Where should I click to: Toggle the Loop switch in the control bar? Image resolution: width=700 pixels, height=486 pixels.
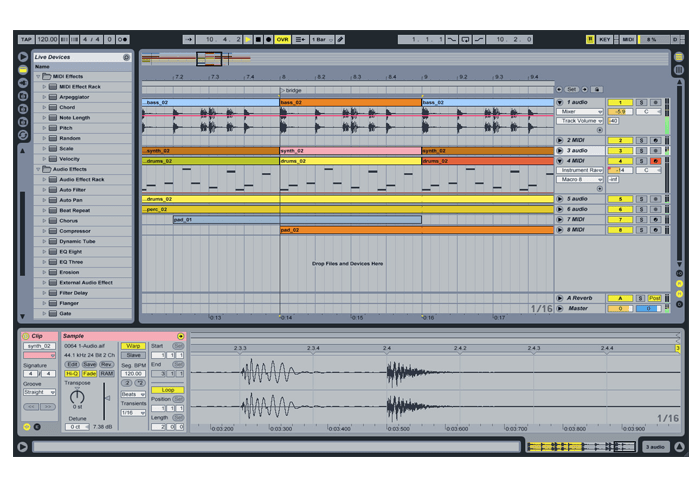pyautogui.click(x=465, y=39)
